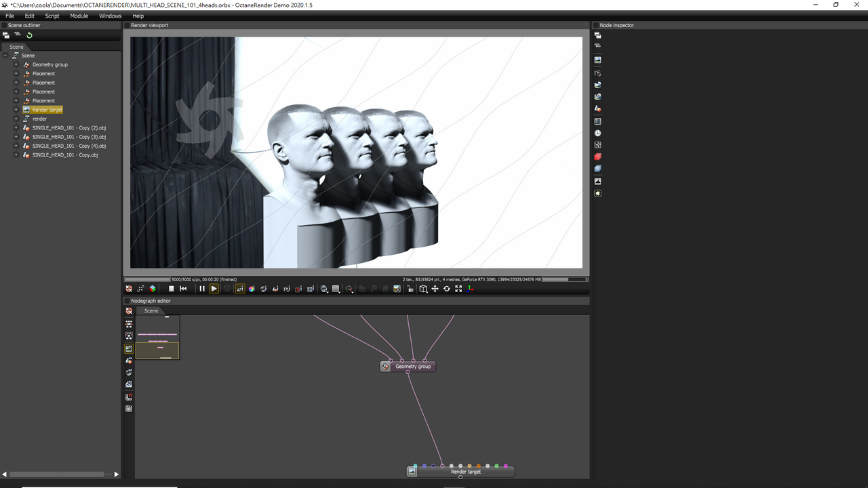
Task: Toggle the auto focus AF picker
Action: (x=239, y=289)
